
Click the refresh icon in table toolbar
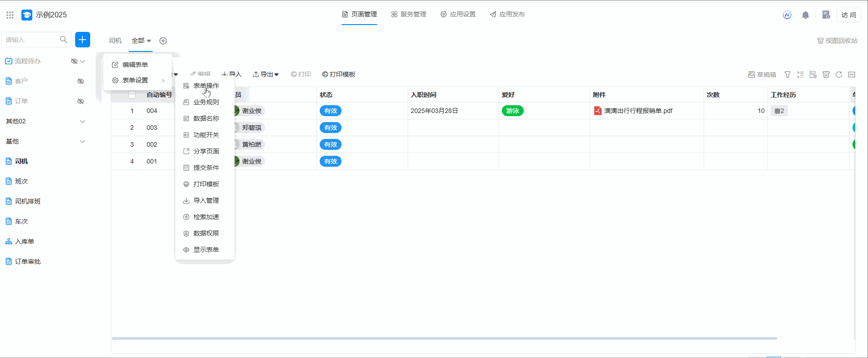coord(839,75)
